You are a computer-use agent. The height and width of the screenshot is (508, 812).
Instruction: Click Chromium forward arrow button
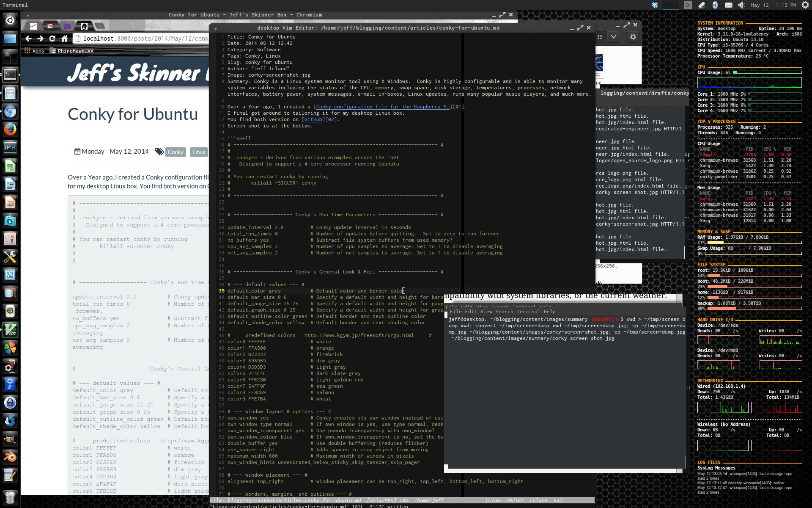40,39
